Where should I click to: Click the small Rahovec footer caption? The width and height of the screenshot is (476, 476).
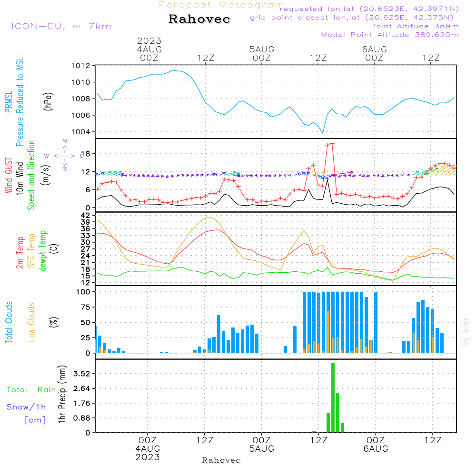[x=221, y=460]
